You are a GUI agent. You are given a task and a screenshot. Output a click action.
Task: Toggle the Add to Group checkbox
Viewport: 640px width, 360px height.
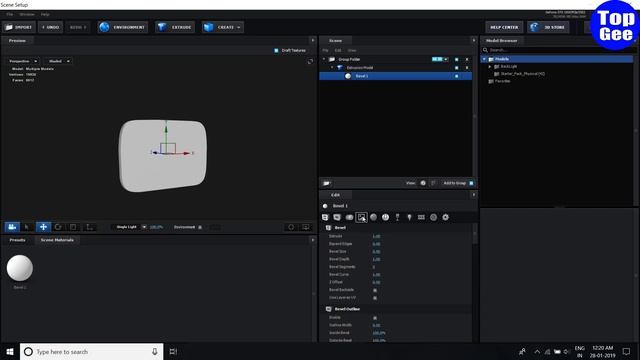[471, 183]
